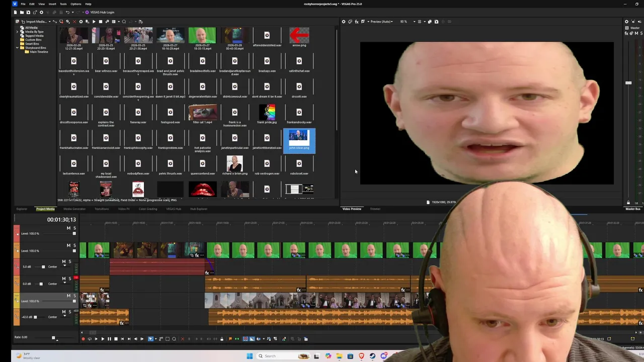
Task: Switch to the Trimmer tab
Action: [x=375, y=209]
